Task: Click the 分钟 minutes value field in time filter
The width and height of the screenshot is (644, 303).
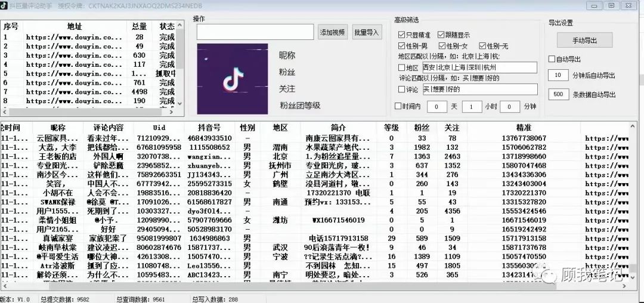Action: point(510,107)
